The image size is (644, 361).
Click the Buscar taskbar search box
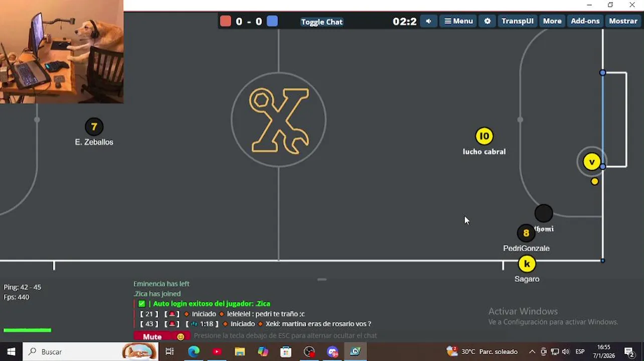(90, 351)
